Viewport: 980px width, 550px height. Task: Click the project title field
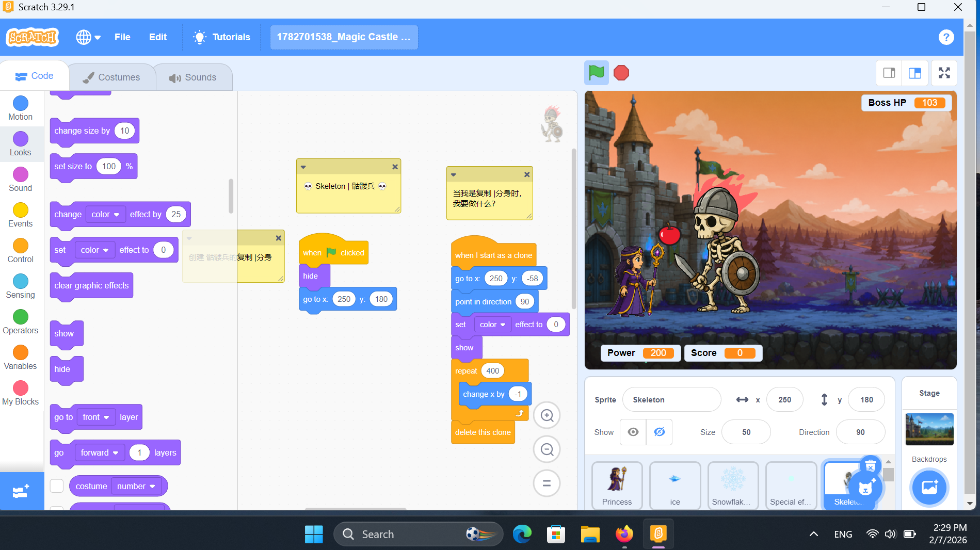point(344,37)
